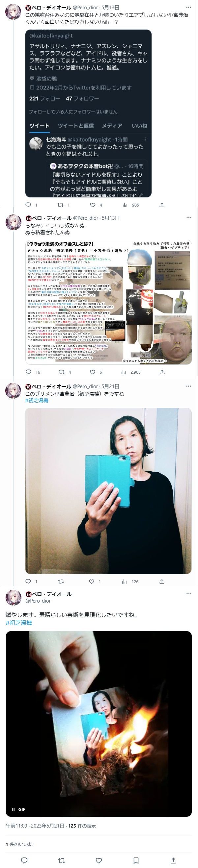Open the infographic image in second tweet
Viewport: 198px width, 868px height.
[x=109, y=302]
